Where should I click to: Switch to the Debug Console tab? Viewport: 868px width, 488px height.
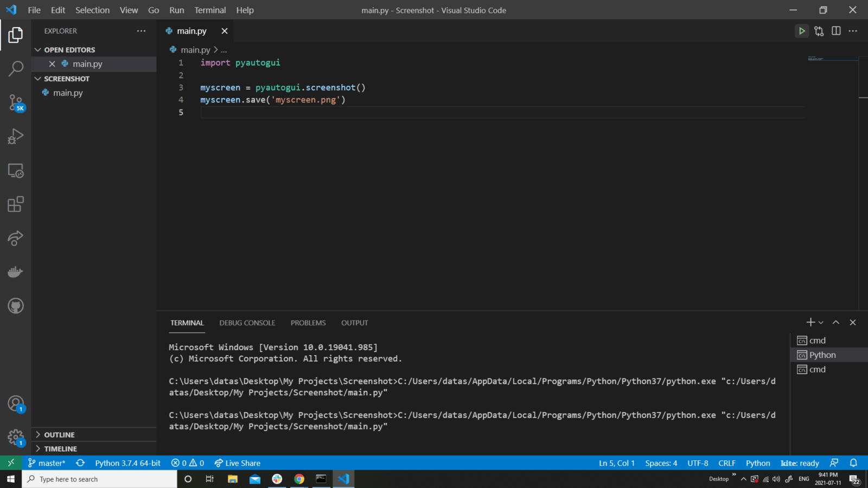pyautogui.click(x=247, y=323)
